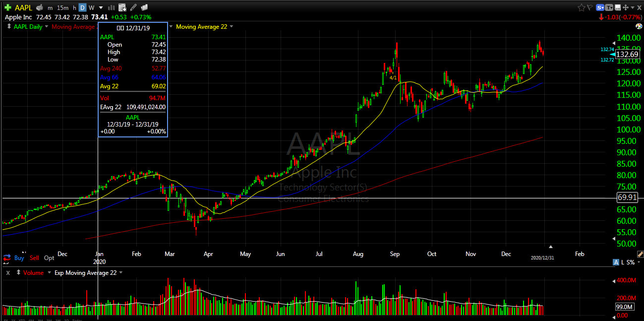Click the blue-red swap trade icon
This screenshot has height=321, width=644.
pos(7,257)
